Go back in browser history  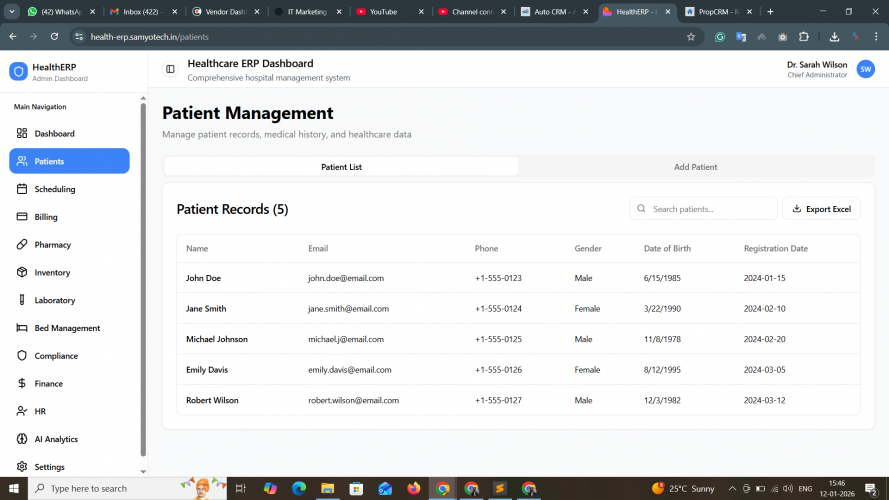(12, 37)
